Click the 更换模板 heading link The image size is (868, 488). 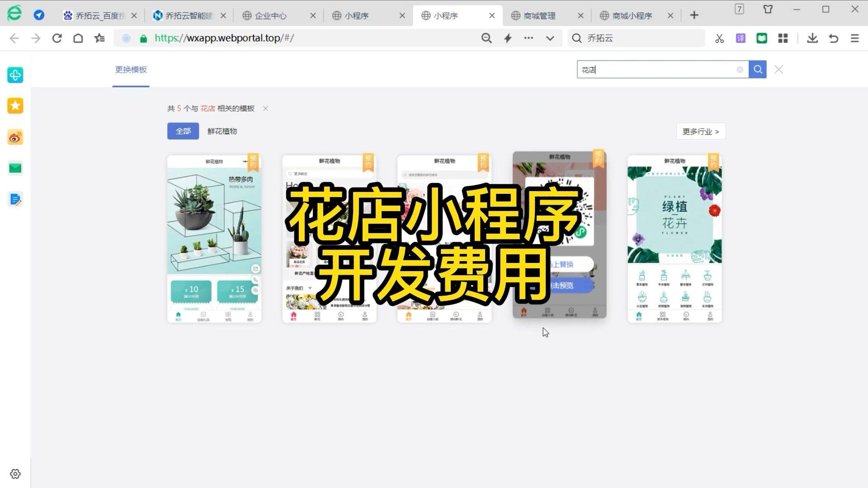click(131, 70)
